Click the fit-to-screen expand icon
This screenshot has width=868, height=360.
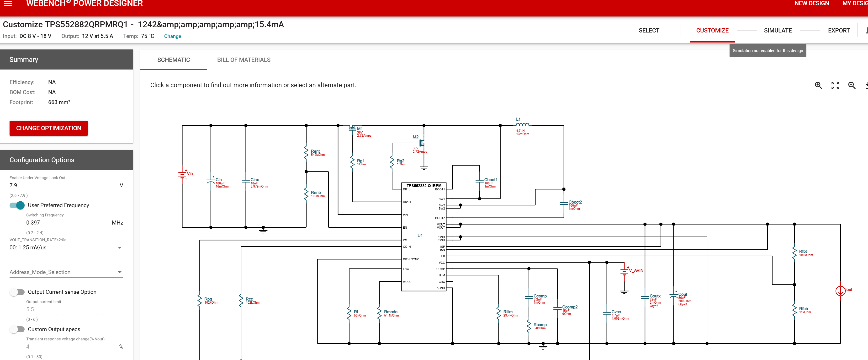(x=835, y=85)
